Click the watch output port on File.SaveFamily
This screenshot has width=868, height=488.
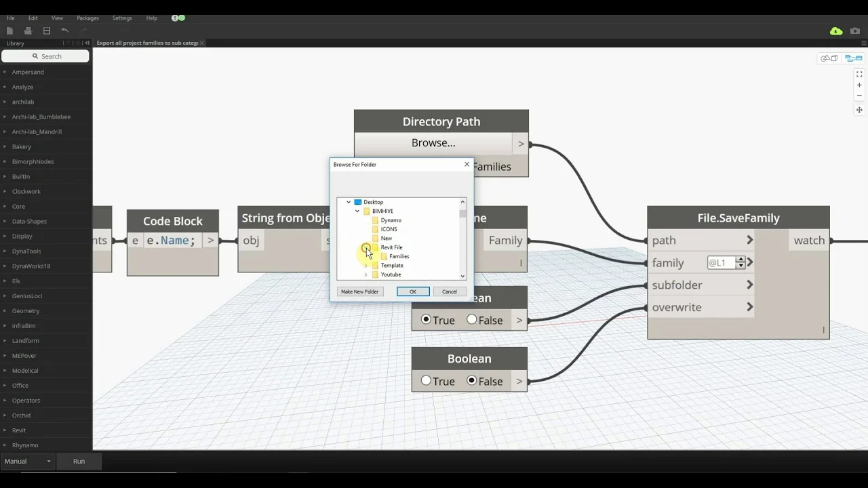pos(809,240)
